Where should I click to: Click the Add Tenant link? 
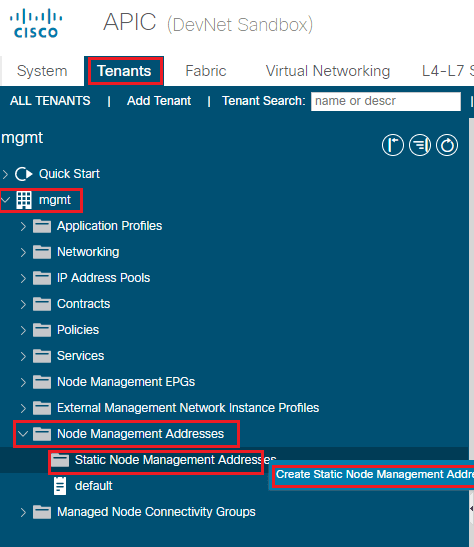[x=159, y=101]
